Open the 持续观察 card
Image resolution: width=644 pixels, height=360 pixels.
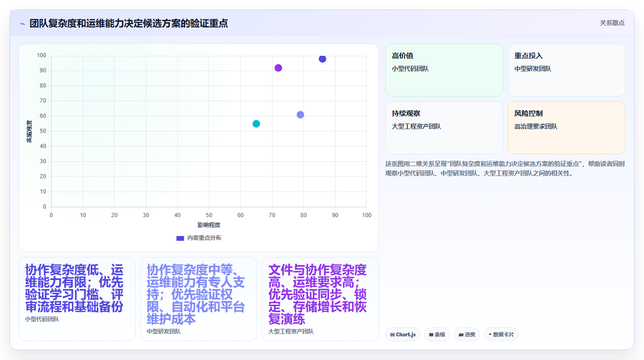click(444, 128)
